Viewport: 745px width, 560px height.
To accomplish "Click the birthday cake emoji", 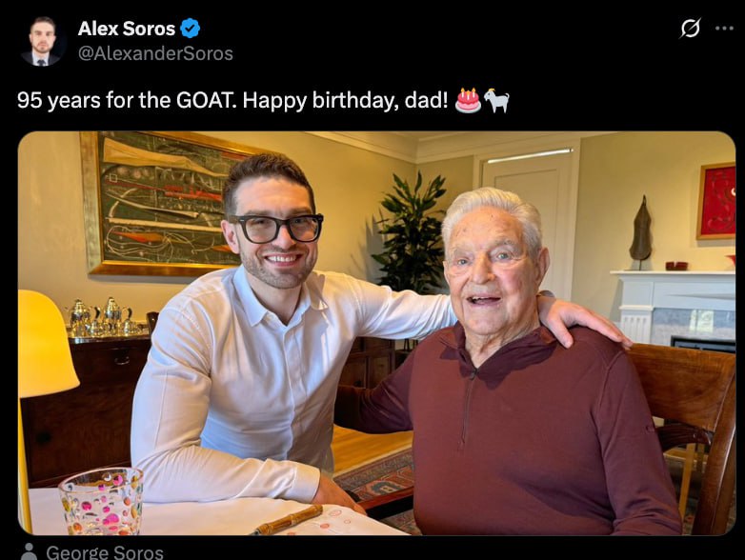I will 468,100.
